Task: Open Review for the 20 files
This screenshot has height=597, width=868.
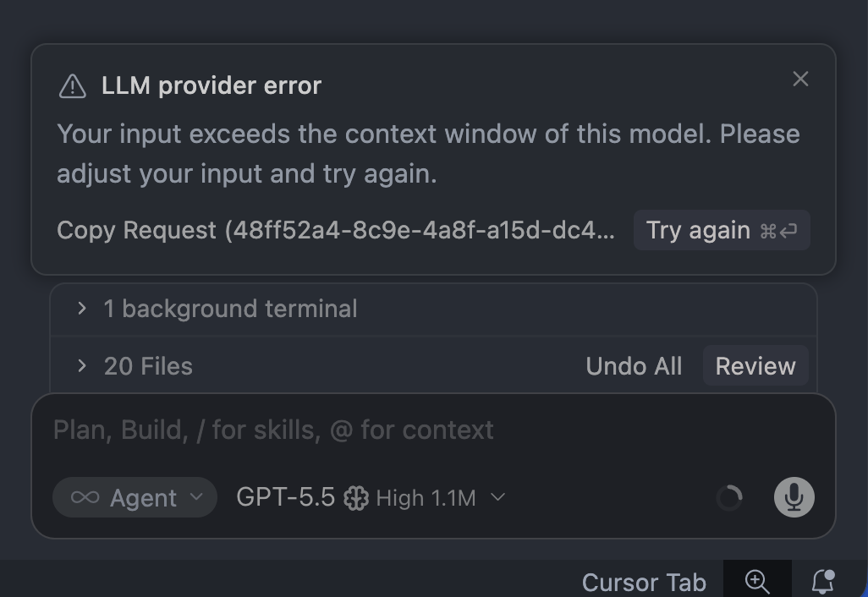Action: click(755, 365)
